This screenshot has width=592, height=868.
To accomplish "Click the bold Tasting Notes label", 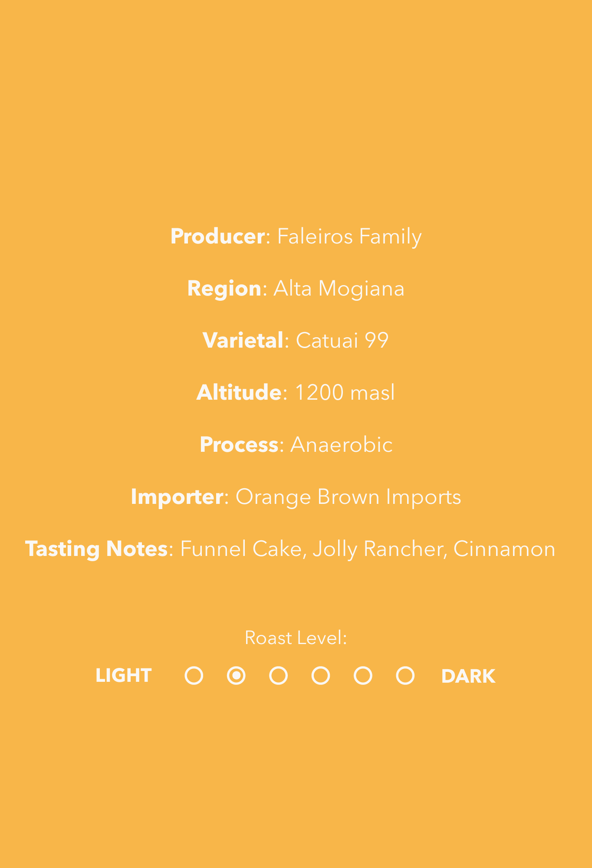I will point(96,549).
